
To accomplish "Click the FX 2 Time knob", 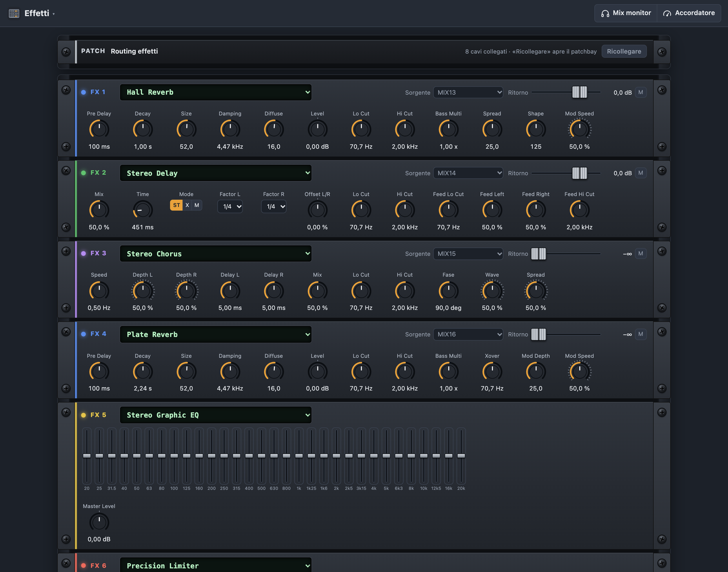I will point(143,210).
